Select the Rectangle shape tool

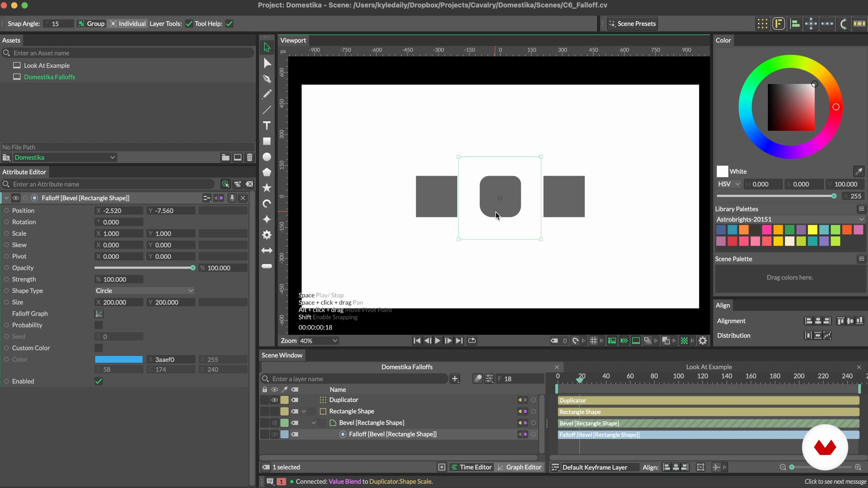(267, 141)
